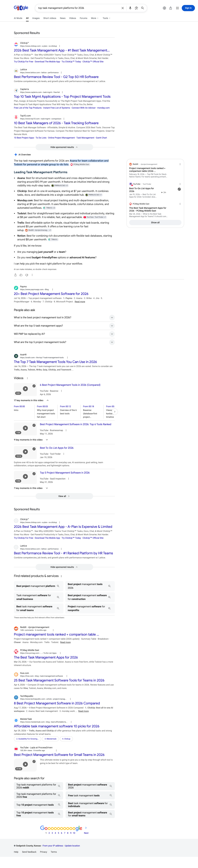Screen dimensions: 198x868
Task: Expand 'What are the top 5 task management apps?'
Action: tap(64, 326)
